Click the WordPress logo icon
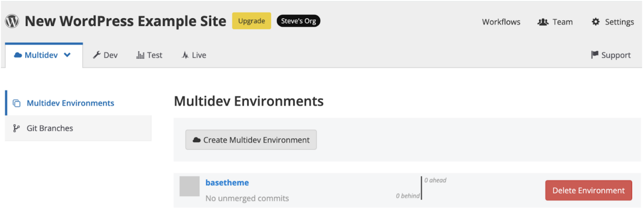644x210 pixels. [12, 21]
